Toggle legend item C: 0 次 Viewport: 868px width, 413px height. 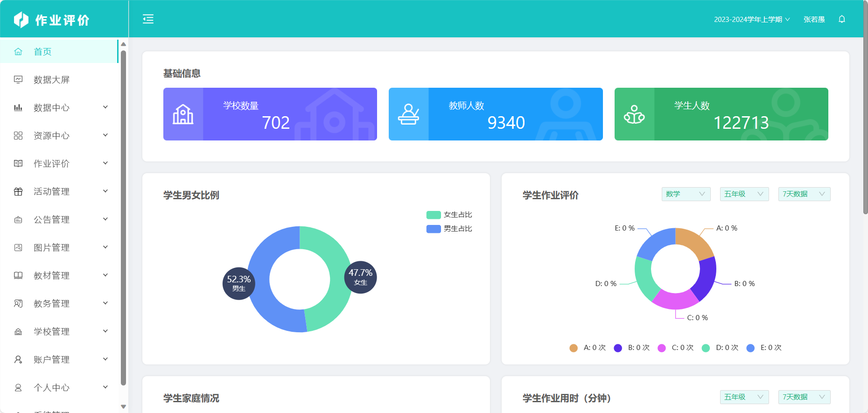[676, 348]
